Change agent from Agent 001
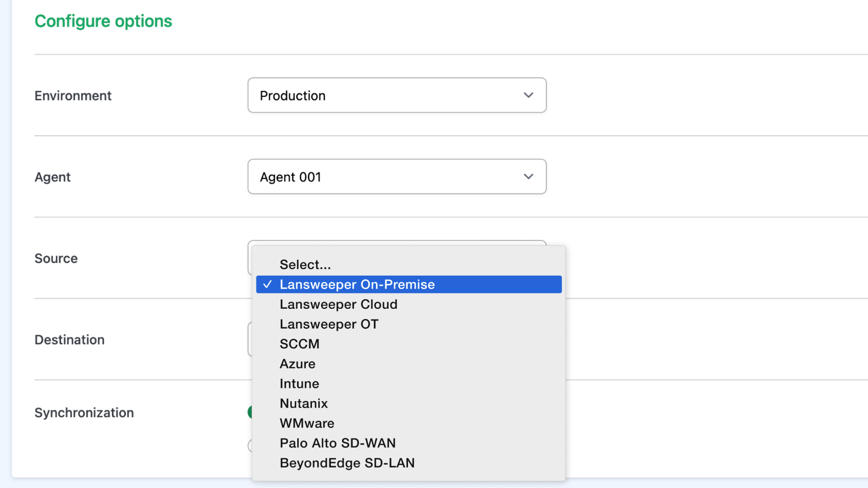Image resolution: width=868 pixels, height=488 pixels. point(397,177)
